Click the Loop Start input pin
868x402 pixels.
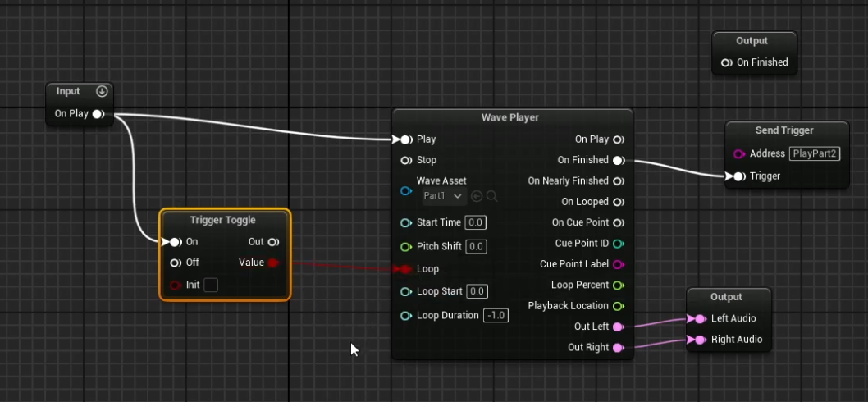point(406,292)
